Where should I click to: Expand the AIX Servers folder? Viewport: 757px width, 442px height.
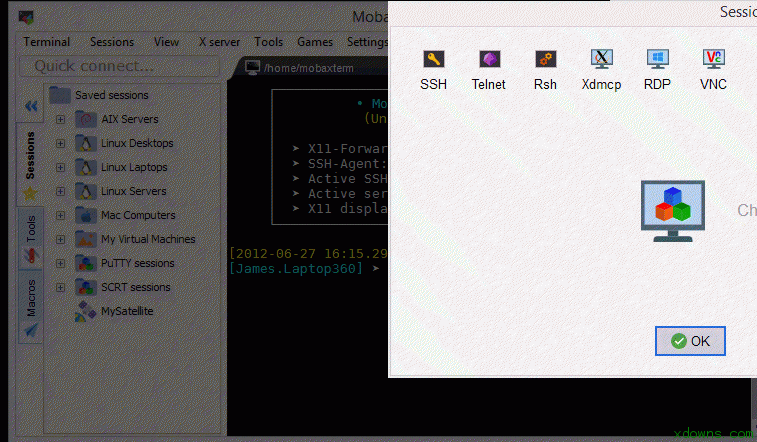click(60, 119)
